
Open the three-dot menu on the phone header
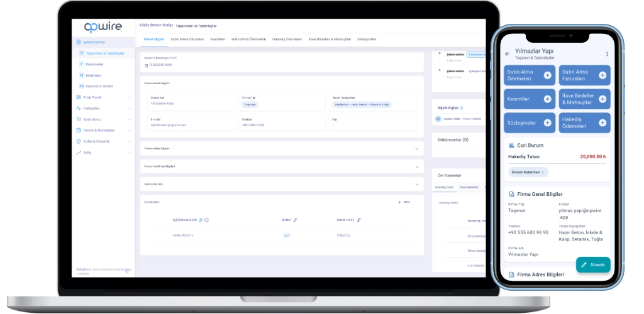click(x=606, y=54)
